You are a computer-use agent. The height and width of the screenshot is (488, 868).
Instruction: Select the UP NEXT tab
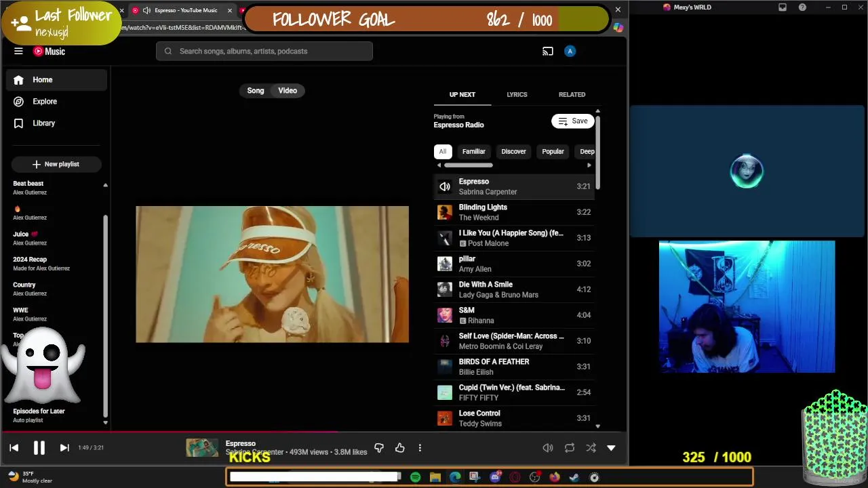click(462, 95)
